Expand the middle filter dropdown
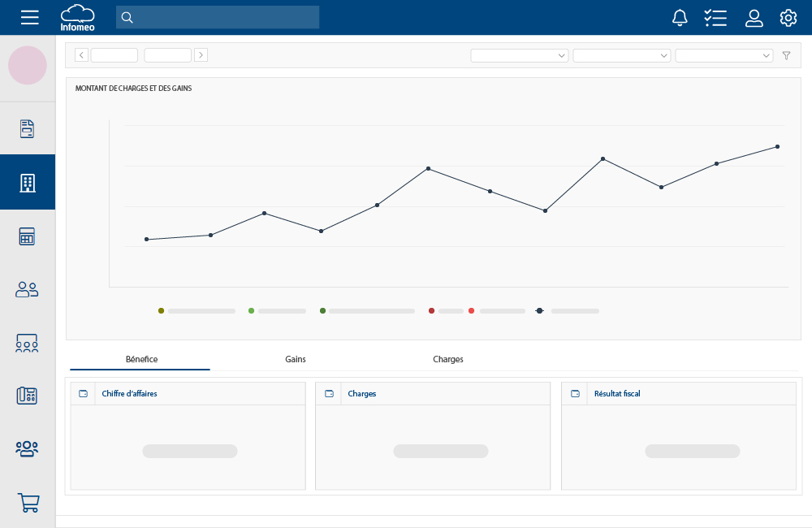 [x=622, y=55]
